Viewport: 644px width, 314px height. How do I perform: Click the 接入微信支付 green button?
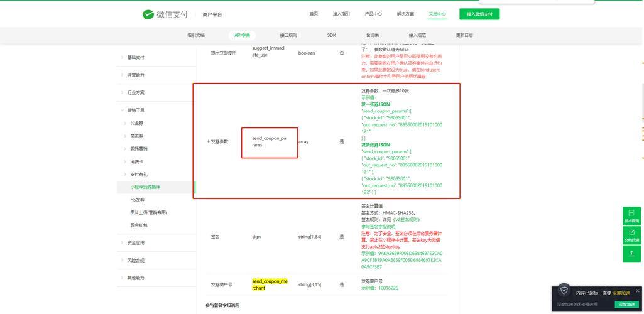point(479,14)
